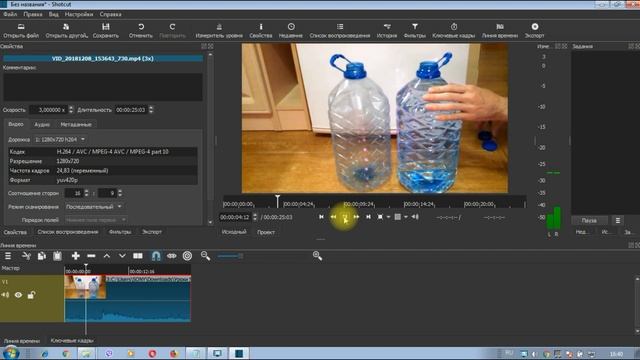The width and height of the screenshot is (640, 360).
Task: Ripple delete with minus icon
Action: [91, 256]
